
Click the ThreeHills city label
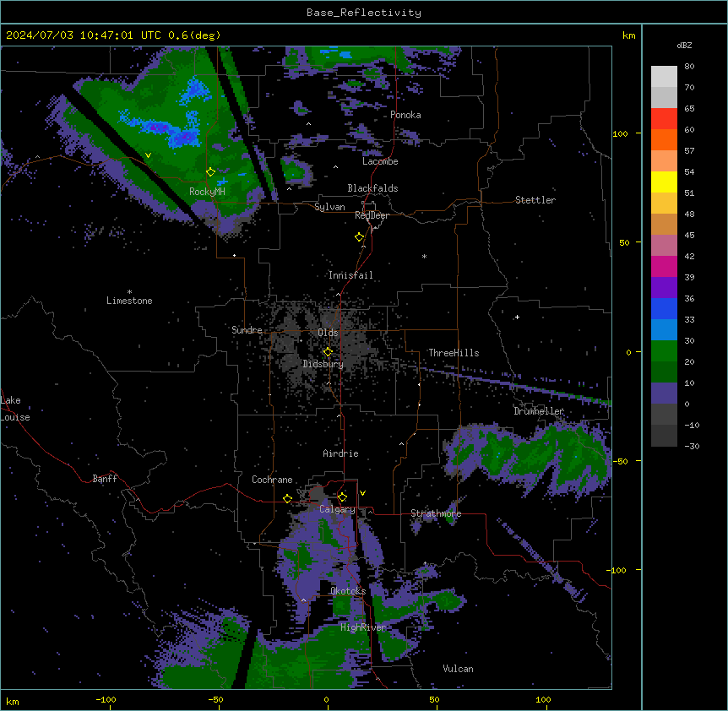[x=454, y=353]
